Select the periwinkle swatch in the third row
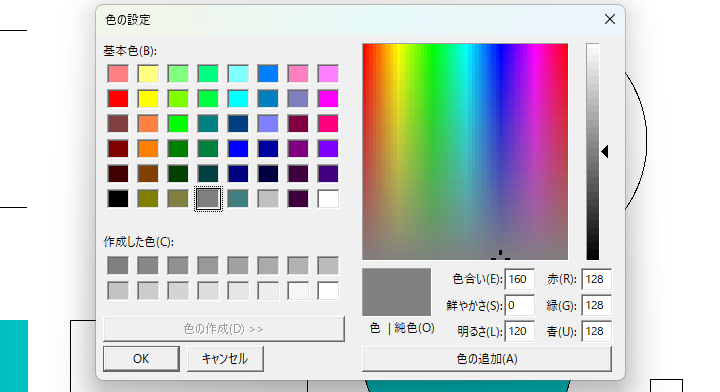720x392 pixels. (268, 124)
